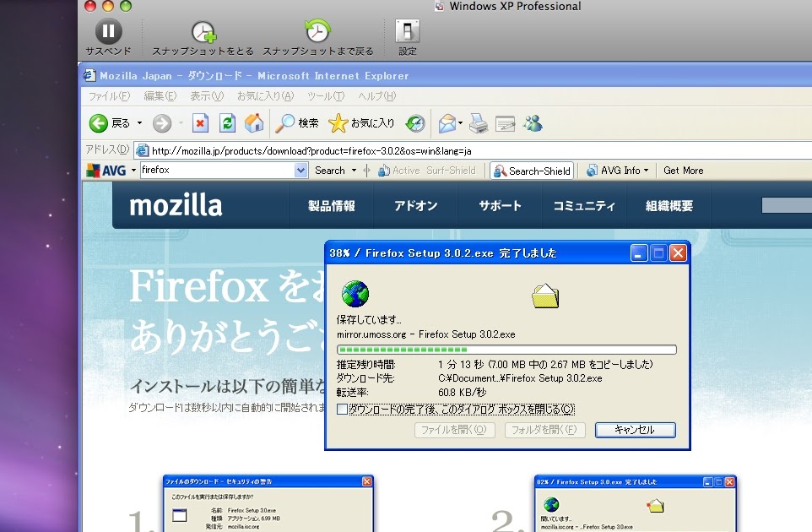Expand the AVG Info dropdown arrow
The width and height of the screenshot is (812, 532).
[646, 171]
